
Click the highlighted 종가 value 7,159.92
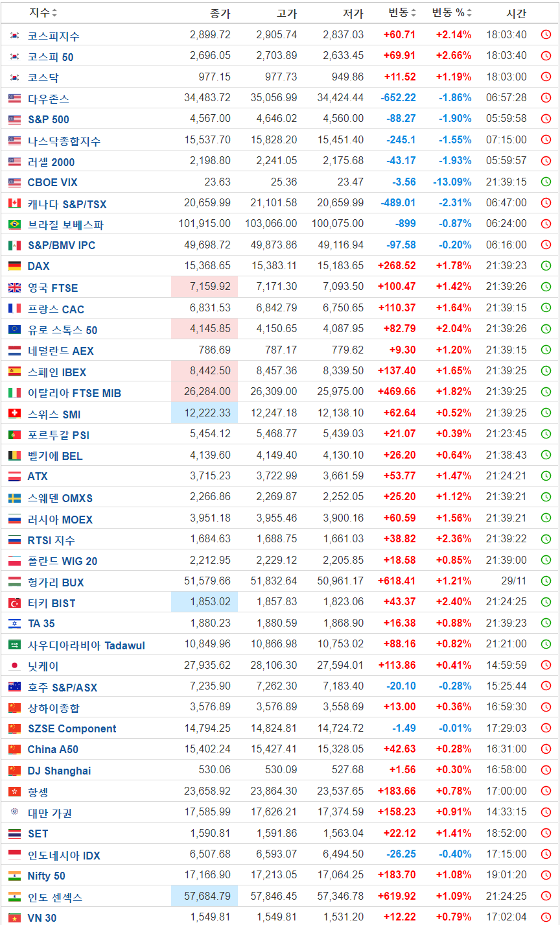click(205, 287)
